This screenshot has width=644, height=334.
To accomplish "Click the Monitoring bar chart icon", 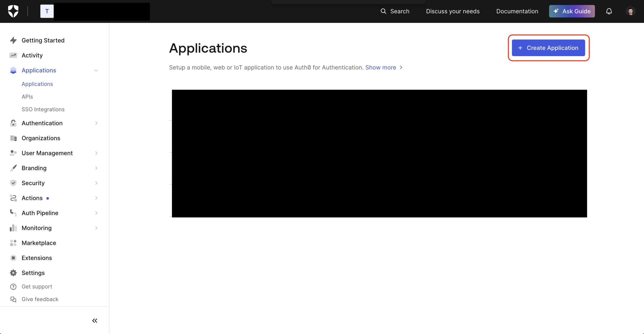I will click(13, 228).
